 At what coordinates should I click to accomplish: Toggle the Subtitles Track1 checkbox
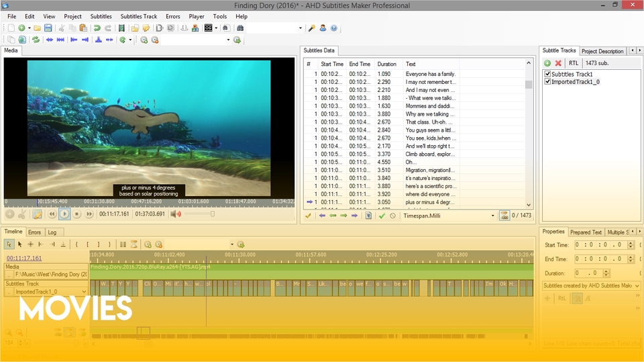547,74
